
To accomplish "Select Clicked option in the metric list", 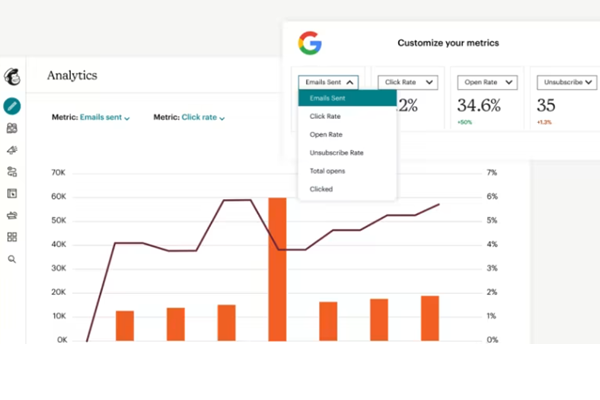I will click(x=322, y=188).
